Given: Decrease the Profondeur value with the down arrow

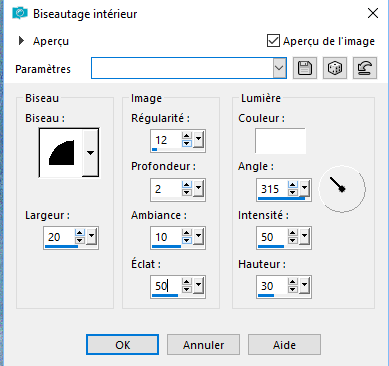Looking at the screenshot, I should (187, 192).
